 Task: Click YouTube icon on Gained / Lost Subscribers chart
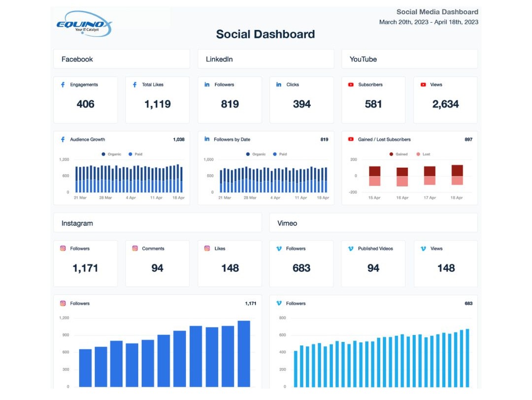click(x=351, y=139)
